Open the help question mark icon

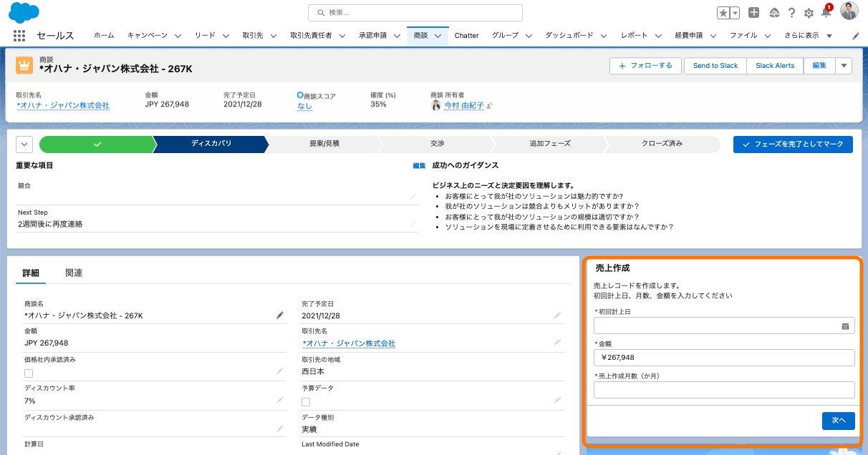point(791,13)
